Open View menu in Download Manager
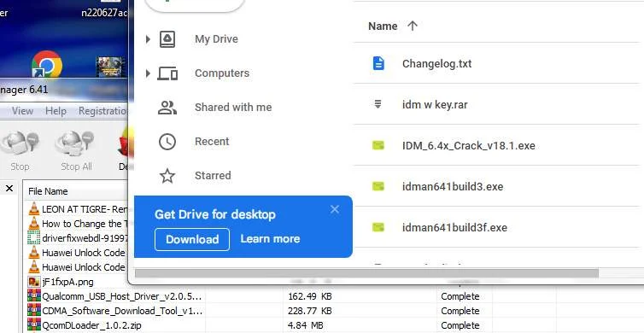Screen dimensions: 644x333 point(22,111)
